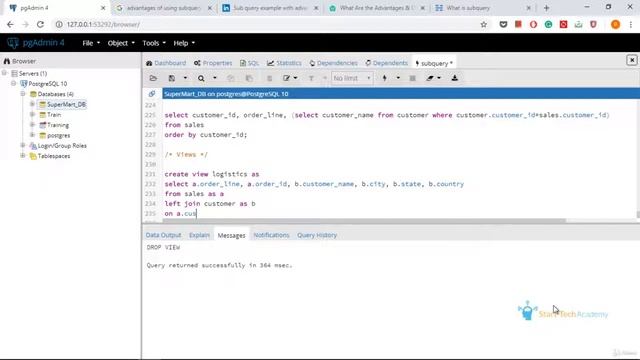640x360 pixels.
Task: Click the Filter funnel icon
Action: [x=311, y=78]
